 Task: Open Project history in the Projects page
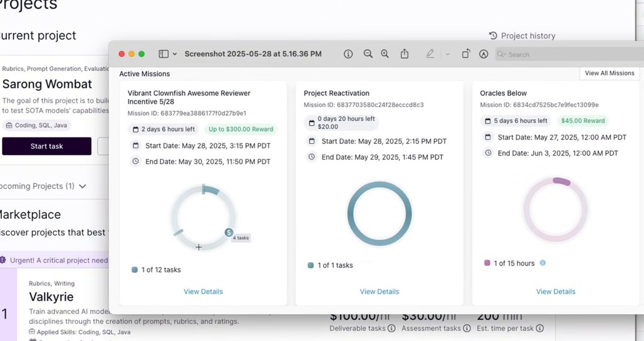pyautogui.click(x=522, y=36)
